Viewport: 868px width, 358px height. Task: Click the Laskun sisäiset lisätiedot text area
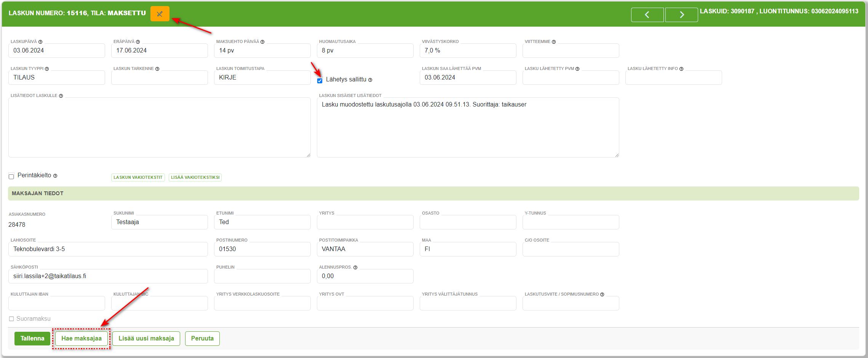pyautogui.click(x=468, y=127)
